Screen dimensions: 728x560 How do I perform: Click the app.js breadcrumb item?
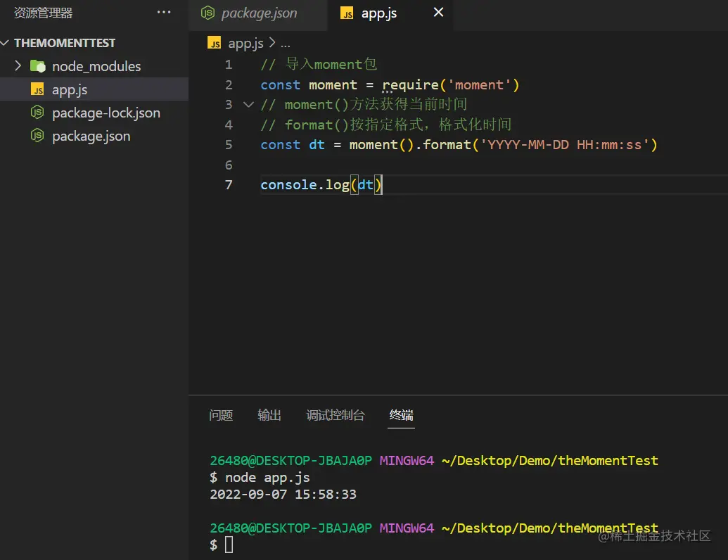(245, 44)
